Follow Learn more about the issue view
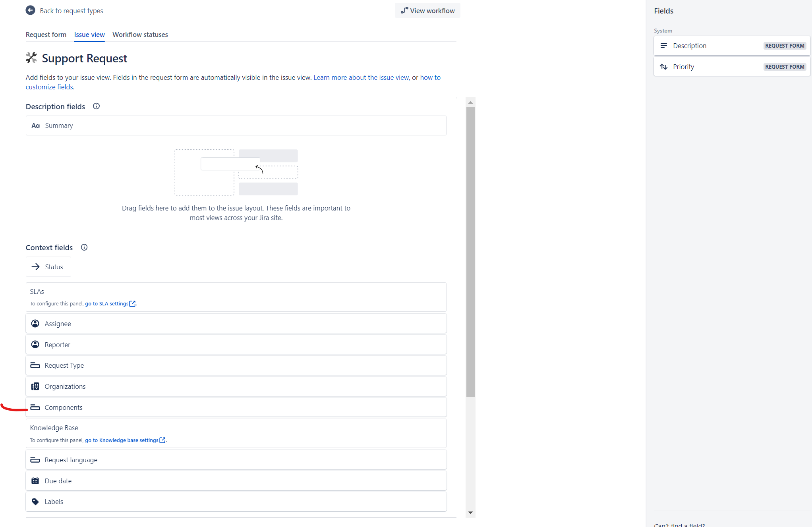Screen dimensions: 812x527 pos(361,77)
